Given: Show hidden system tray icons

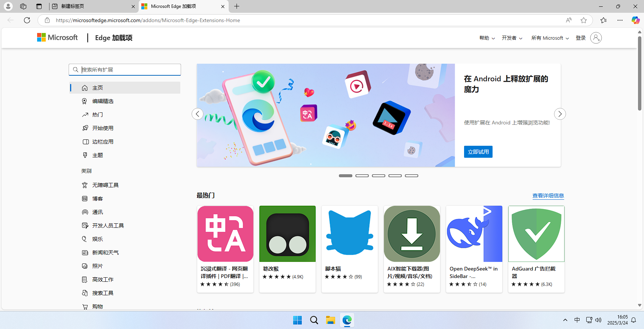Looking at the screenshot, I should click(565, 320).
